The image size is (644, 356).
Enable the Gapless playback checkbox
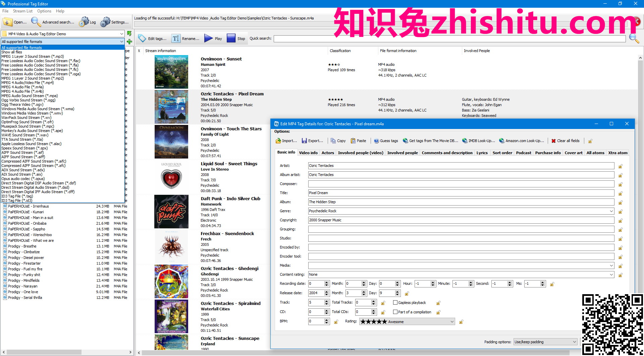click(x=395, y=303)
